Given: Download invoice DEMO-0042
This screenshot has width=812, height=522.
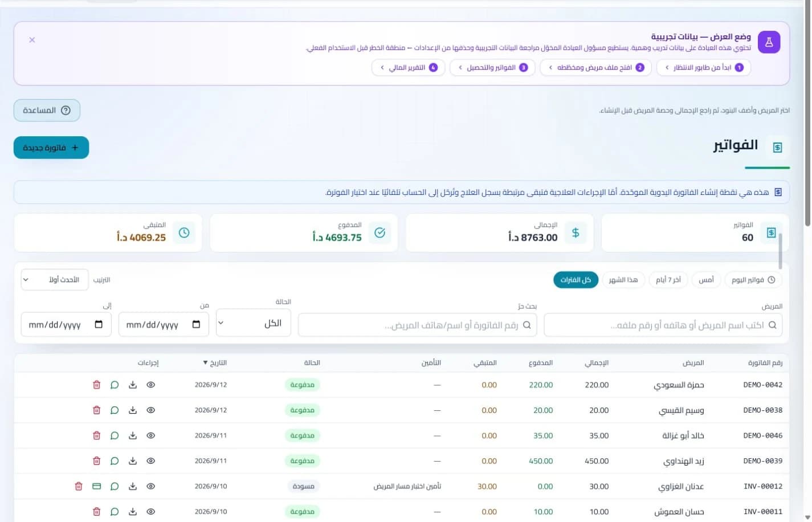Looking at the screenshot, I should pyautogui.click(x=133, y=385).
